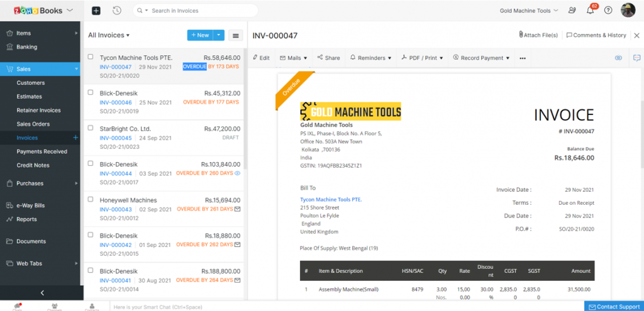This screenshot has width=644, height=311.
Task: Click the Edit pencil button
Action: coord(261,58)
